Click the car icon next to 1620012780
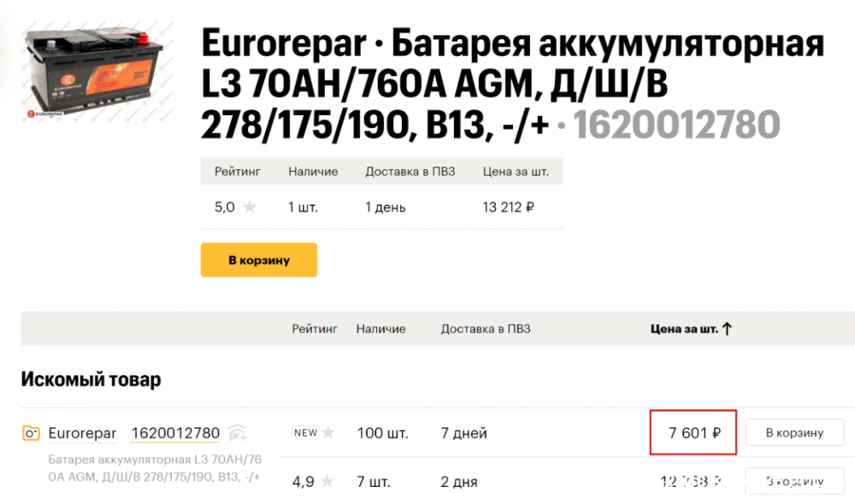 coord(237,432)
